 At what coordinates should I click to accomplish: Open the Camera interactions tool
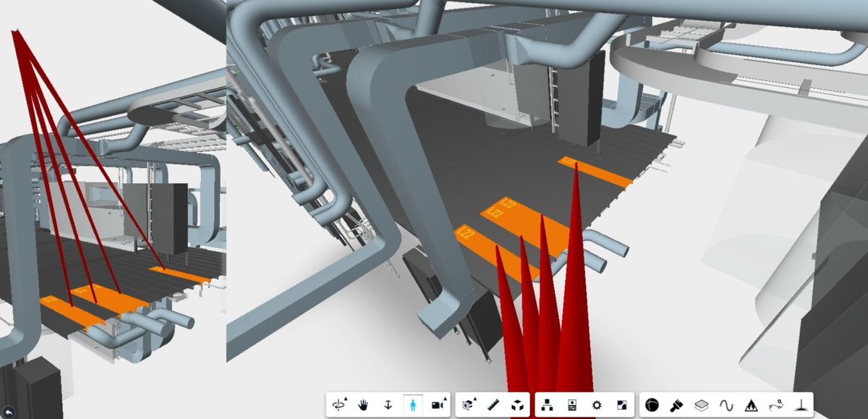coord(438,405)
